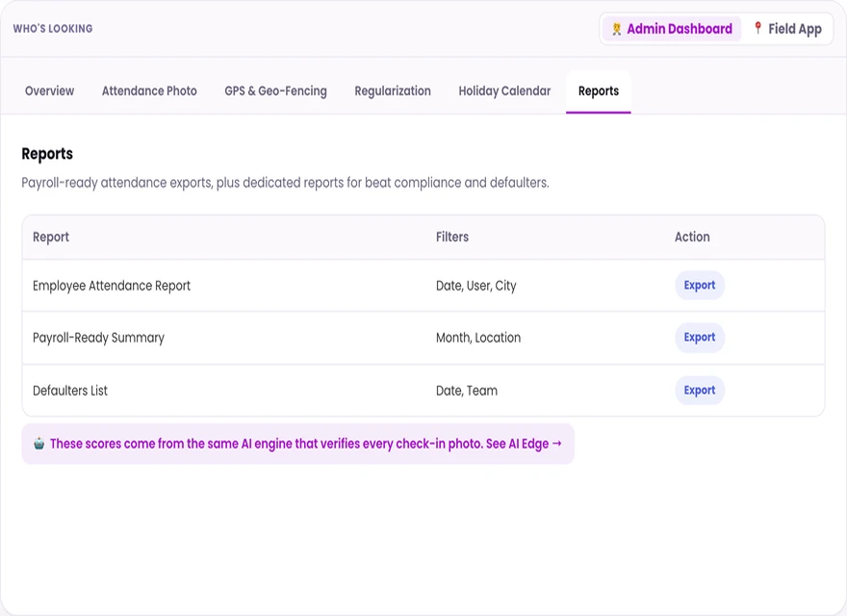Click the 'Date, User, City' filters cell
The width and height of the screenshot is (847, 616).
tap(475, 286)
